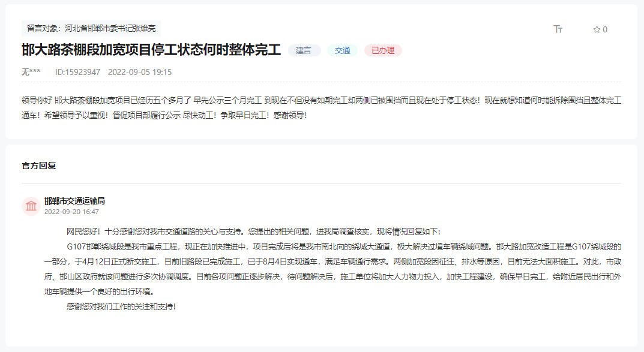The width and height of the screenshot is (644, 352).
Task: Click the 留言对象 recipient label
Action: (91, 28)
